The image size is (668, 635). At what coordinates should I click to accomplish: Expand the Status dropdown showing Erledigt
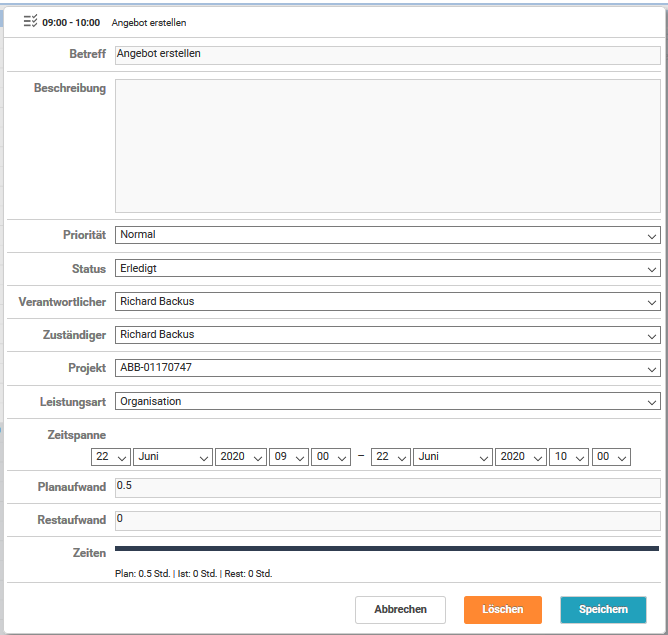click(x=387, y=269)
